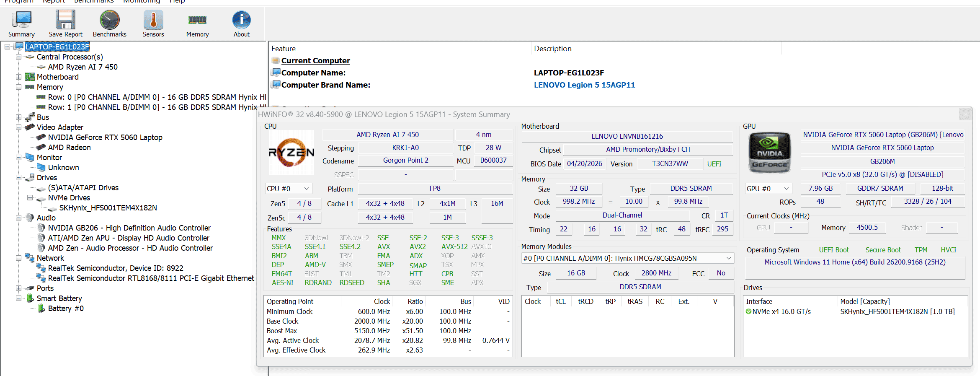Image resolution: width=980 pixels, height=376 pixels.
Task: Click the Motherboard node icon
Action: 30,77
